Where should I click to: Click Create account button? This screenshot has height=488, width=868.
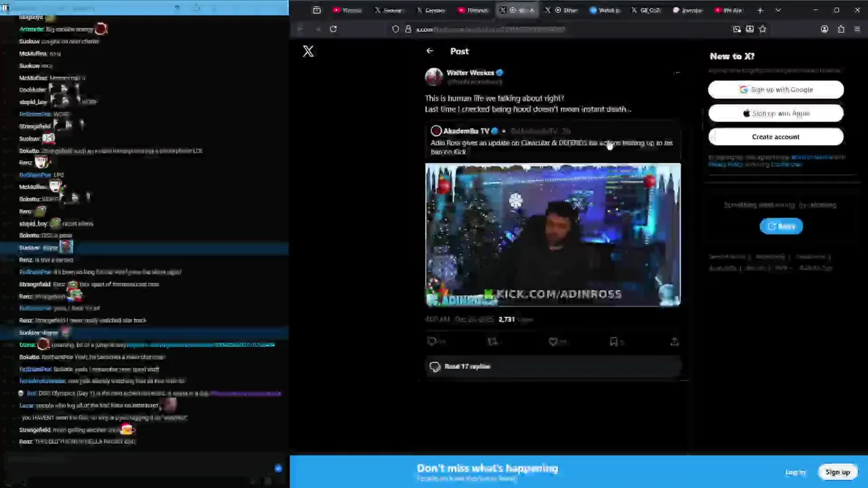coord(776,137)
